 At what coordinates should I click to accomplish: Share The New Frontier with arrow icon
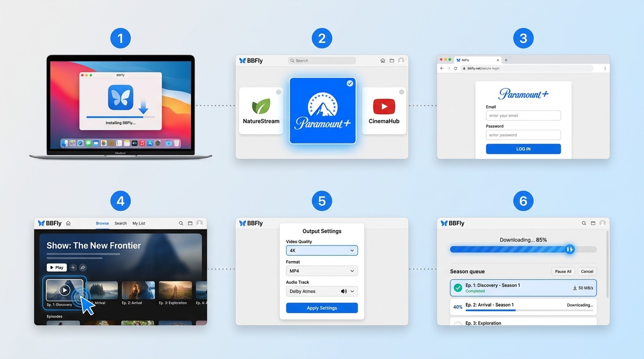tap(83, 268)
